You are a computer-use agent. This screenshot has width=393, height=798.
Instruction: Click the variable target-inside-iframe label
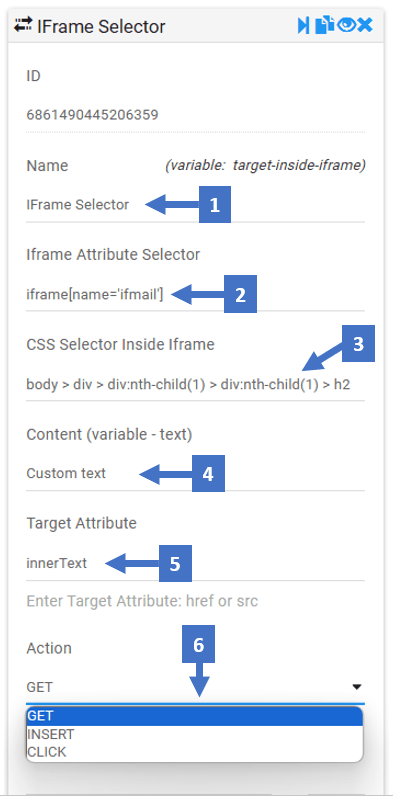[x=265, y=166]
